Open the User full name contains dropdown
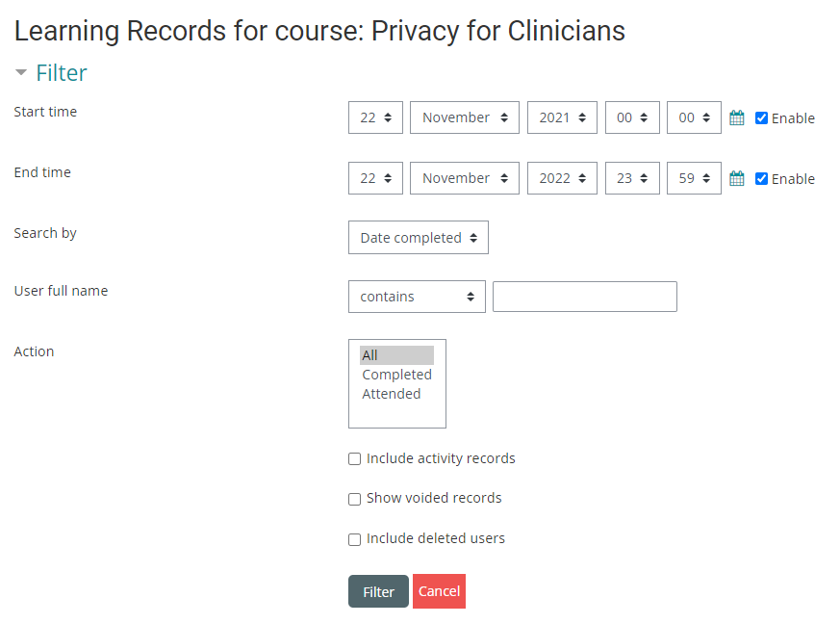Image resolution: width=840 pixels, height=624 pixels. point(417,297)
